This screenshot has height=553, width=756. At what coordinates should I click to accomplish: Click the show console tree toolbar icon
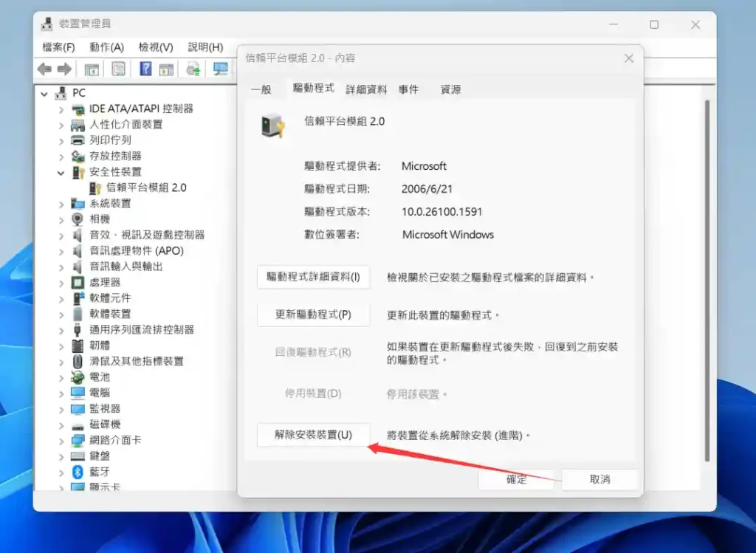92,69
